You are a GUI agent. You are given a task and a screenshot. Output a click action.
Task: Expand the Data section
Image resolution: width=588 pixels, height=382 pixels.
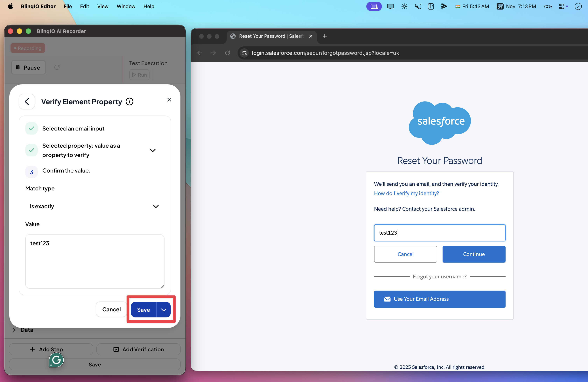pos(14,330)
